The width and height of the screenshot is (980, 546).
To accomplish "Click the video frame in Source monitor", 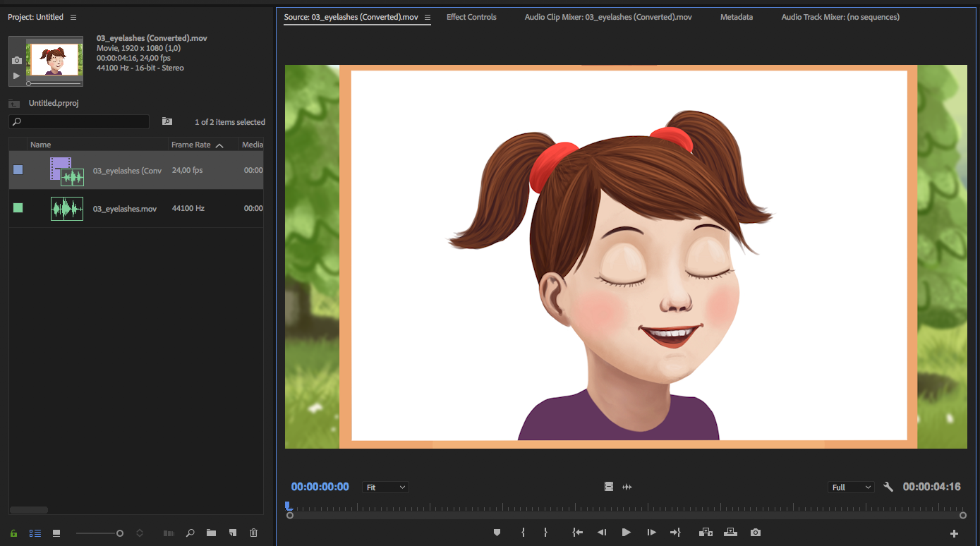I will (x=626, y=257).
